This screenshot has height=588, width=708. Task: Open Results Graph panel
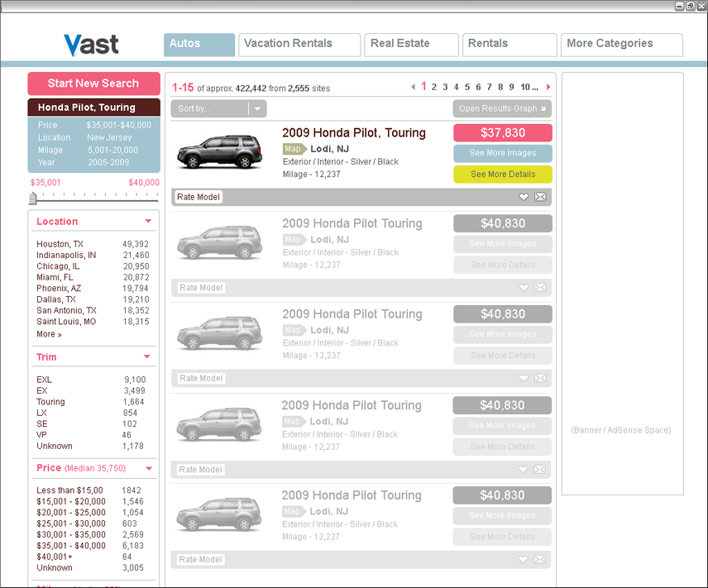tap(502, 108)
